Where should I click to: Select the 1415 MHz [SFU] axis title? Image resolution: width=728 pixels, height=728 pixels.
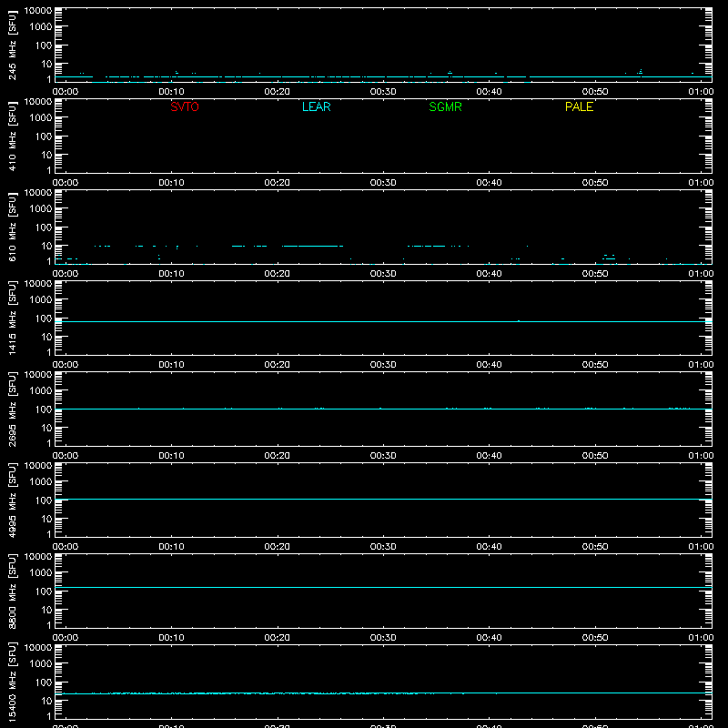tap(12, 318)
